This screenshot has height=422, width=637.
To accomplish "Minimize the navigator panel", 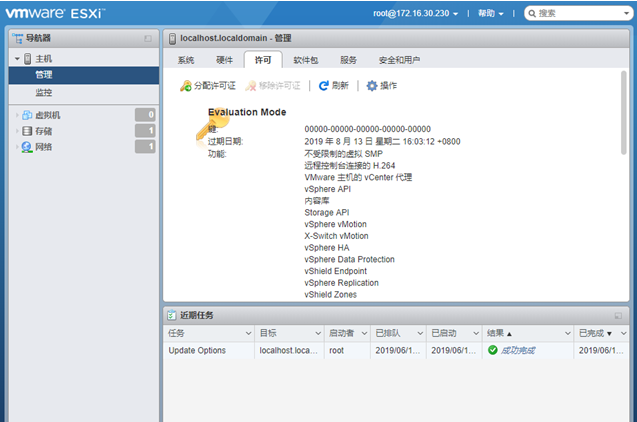I will 148,39.
